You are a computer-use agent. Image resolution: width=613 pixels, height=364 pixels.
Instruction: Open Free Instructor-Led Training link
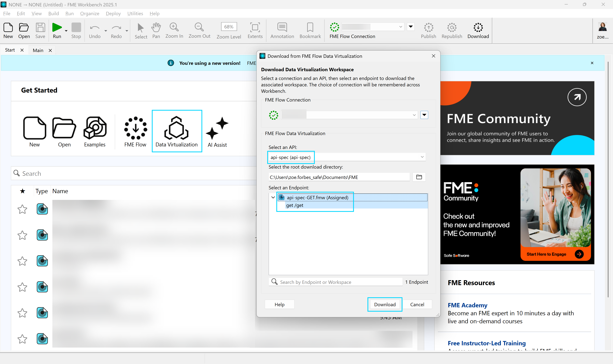click(487, 343)
